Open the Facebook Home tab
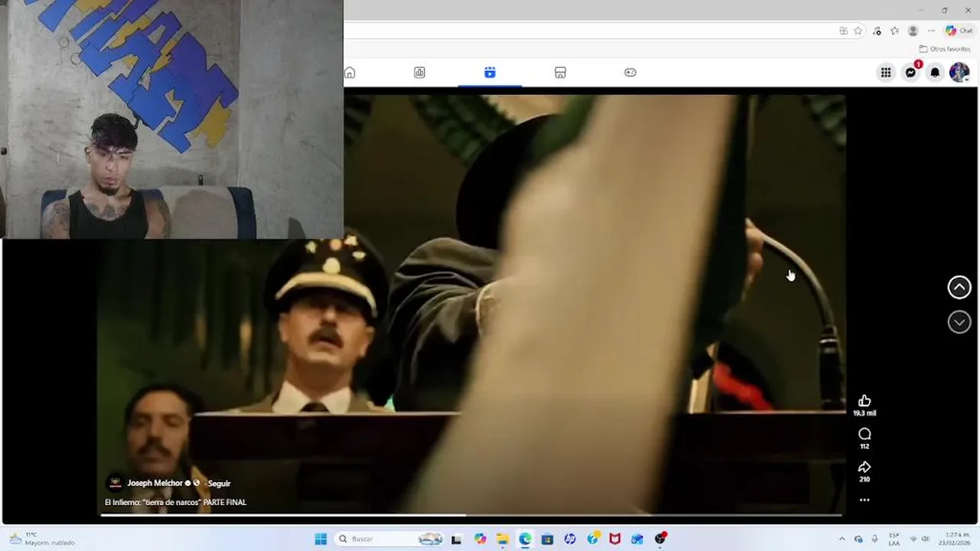The height and width of the screenshot is (551, 980). click(x=350, y=73)
